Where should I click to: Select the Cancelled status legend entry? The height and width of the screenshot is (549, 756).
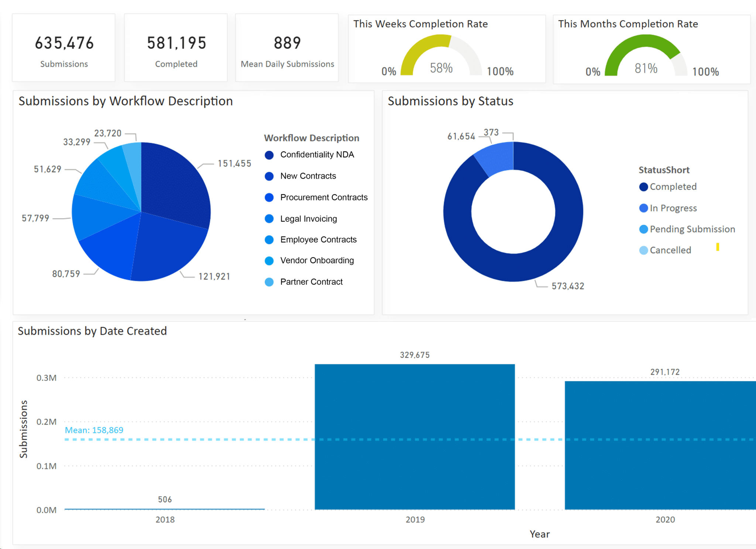pyautogui.click(x=670, y=250)
